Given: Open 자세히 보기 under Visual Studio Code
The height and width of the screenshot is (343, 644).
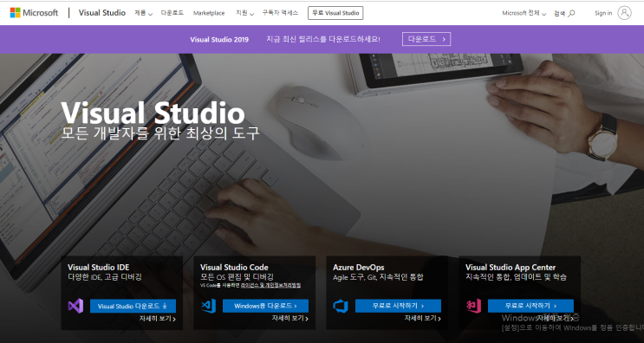Looking at the screenshot, I should (x=290, y=319).
